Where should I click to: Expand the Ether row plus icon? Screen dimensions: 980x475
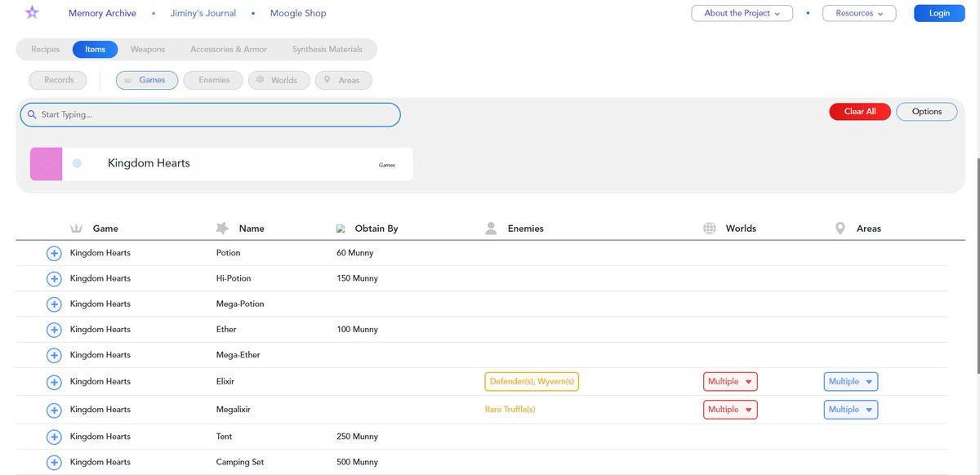[x=54, y=330]
